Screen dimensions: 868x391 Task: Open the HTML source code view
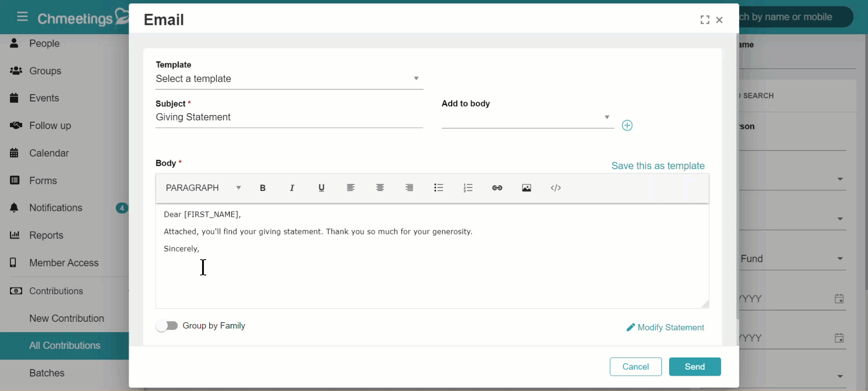(x=556, y=188)
